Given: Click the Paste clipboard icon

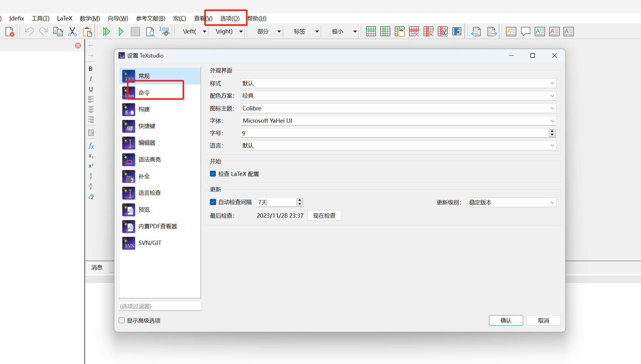Looking at the screenshot, I should click(88, 32).
